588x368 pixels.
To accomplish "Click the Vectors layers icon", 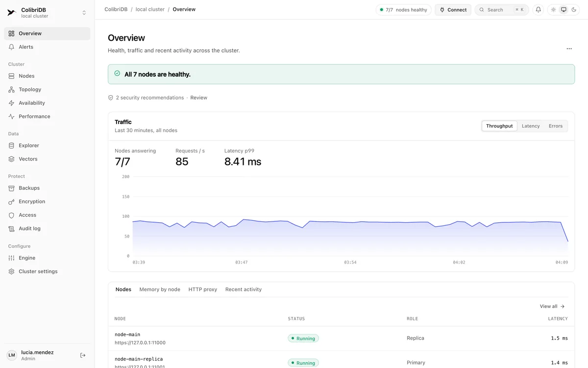I will click(x=12, y=159).
